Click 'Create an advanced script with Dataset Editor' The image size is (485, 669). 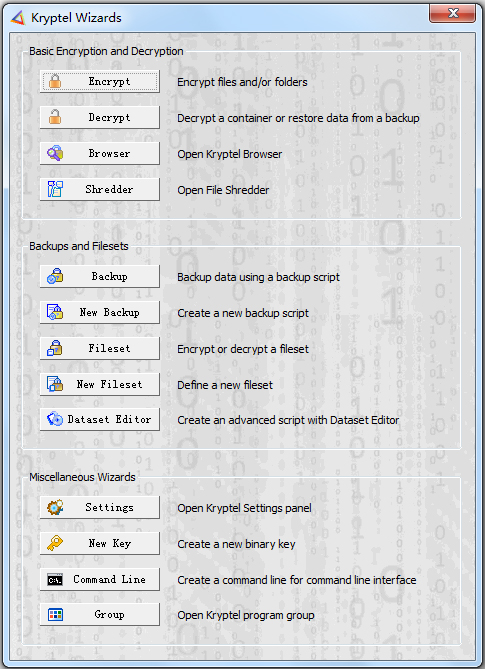click(x=288, y=420)
